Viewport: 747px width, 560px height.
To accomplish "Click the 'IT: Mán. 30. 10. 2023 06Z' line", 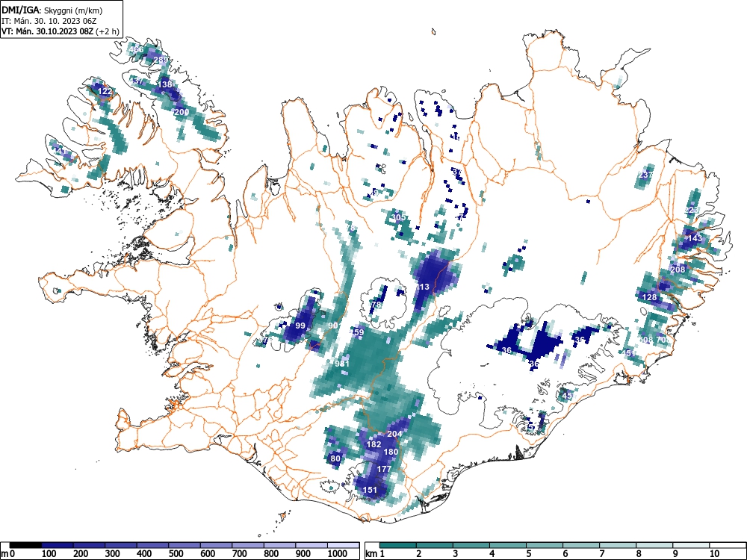I will (x=48, y=20).
